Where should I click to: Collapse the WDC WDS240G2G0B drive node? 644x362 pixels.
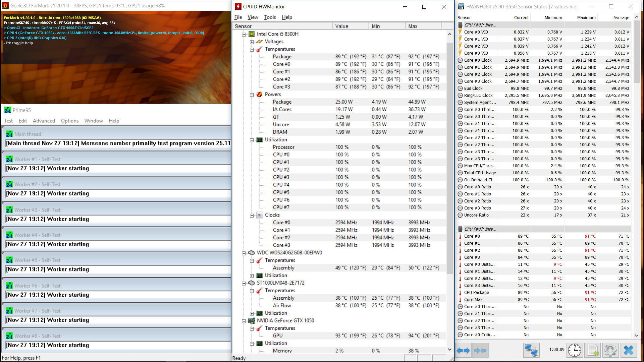[x=244, y=253]
